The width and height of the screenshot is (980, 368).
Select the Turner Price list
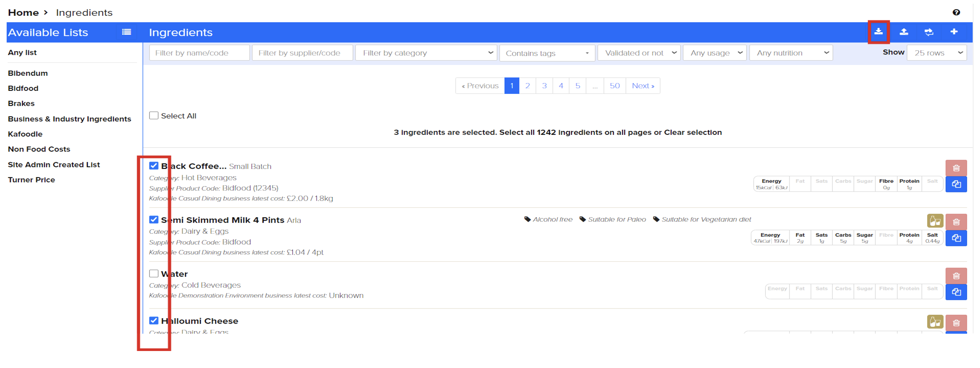point(31,180)
